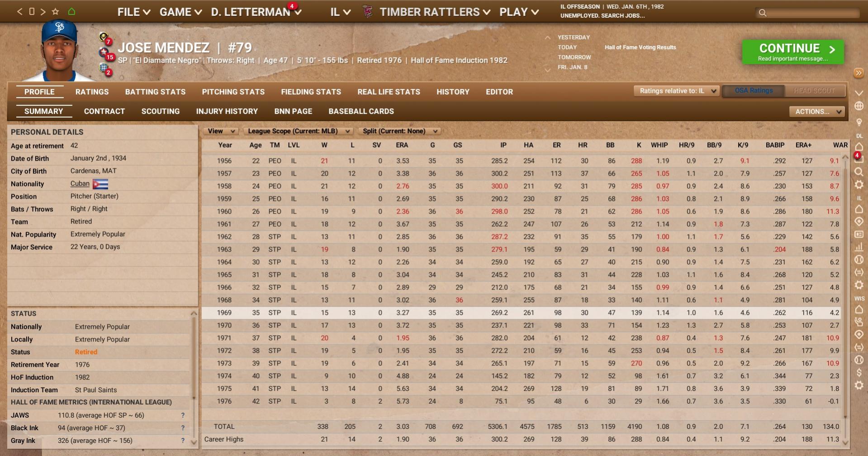Open the Split dropdown
The width and height of the screenshot is (868, 456).
point(399,131)
